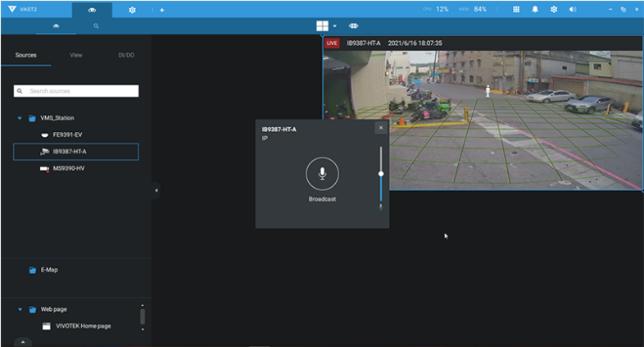Open the DI/DO tab
The image size is (644, 347).
click(126, 55)
